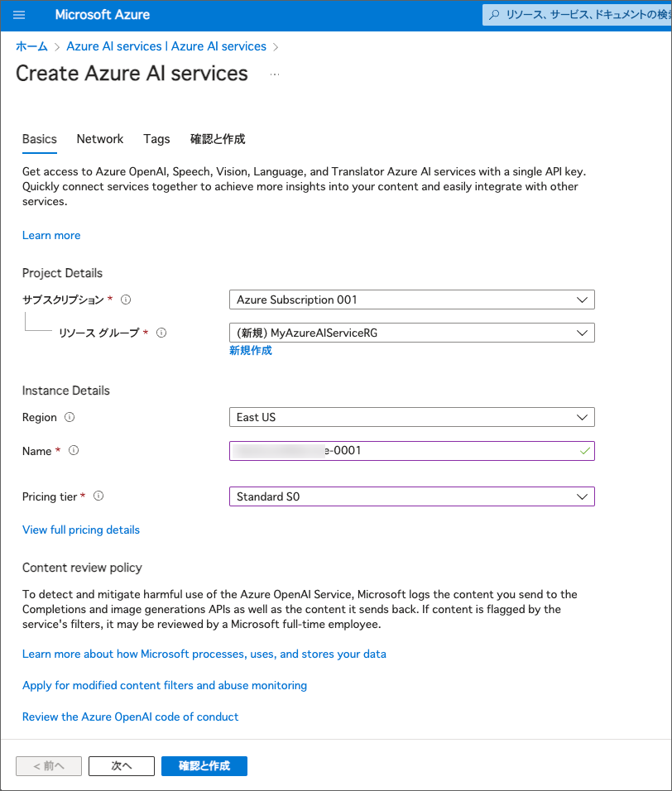Click the Instance Details heading
The width and height of the screenshot is (672, 791).
[65, 391]
